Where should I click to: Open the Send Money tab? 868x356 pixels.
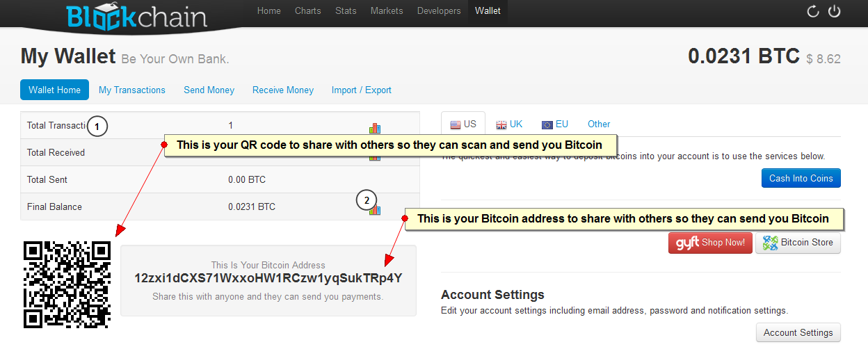pos(209,90)
